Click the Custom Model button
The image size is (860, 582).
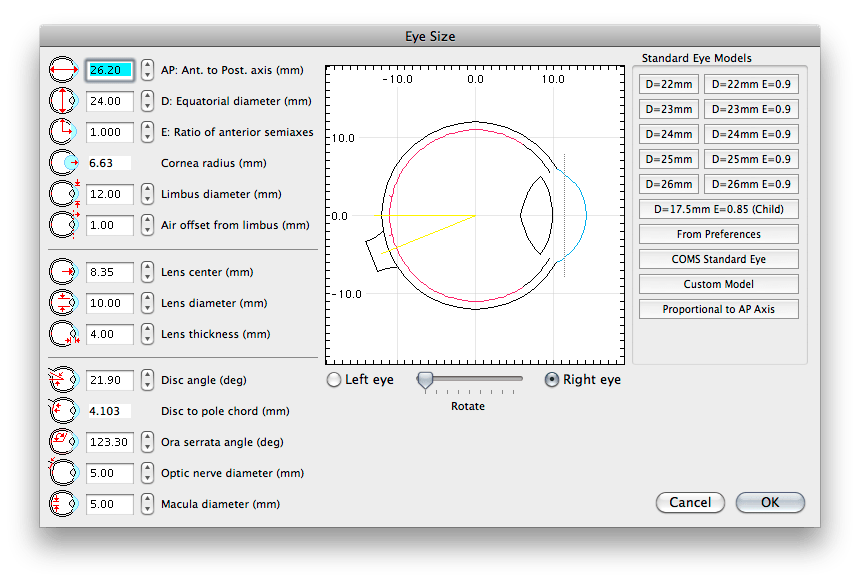[x=718, y=284]
